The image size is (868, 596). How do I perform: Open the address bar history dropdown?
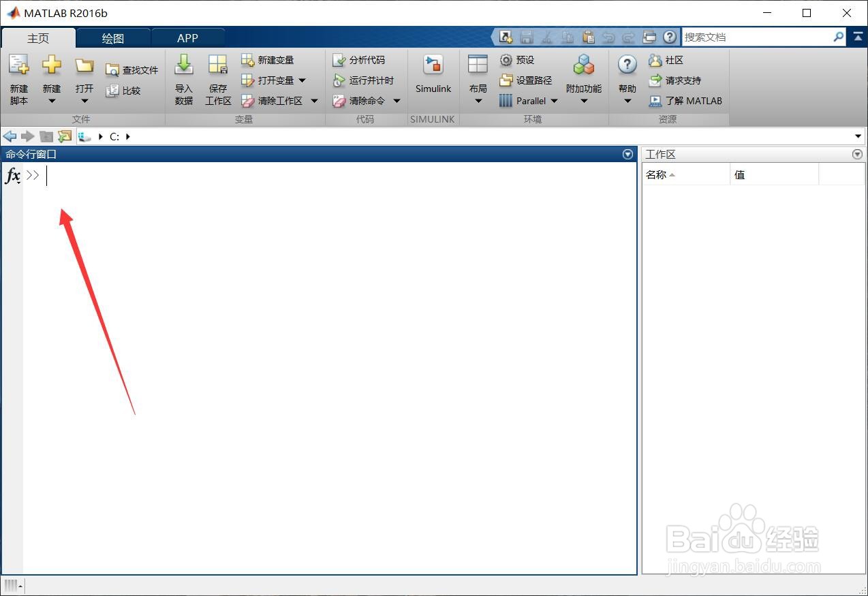point(858,136)
